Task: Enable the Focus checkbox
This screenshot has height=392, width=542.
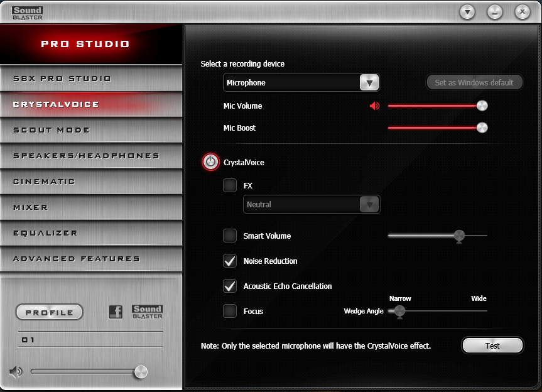Action: pyautogui.click(x=230, y=311)
